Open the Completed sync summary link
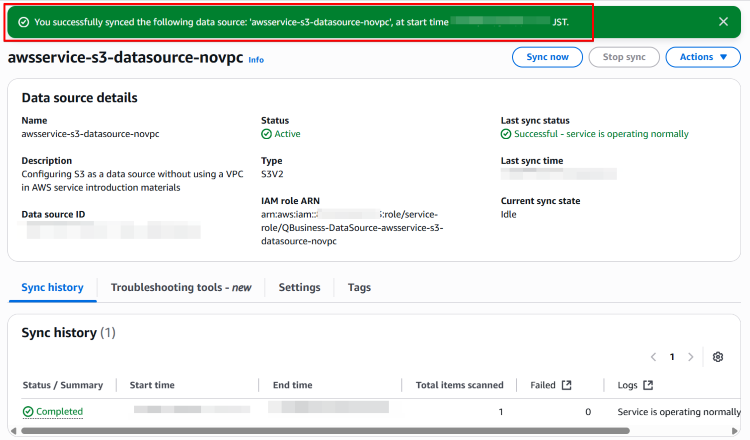 [x=59, y=412]
